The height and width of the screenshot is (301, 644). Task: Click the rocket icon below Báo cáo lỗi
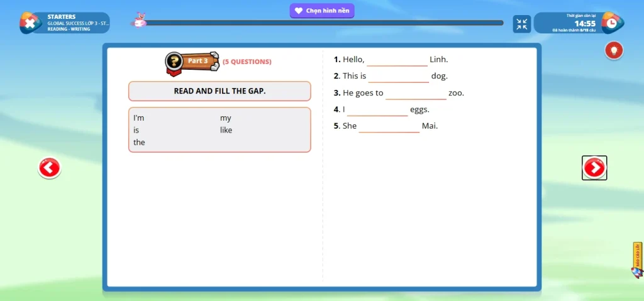click(x=636, y=272)
